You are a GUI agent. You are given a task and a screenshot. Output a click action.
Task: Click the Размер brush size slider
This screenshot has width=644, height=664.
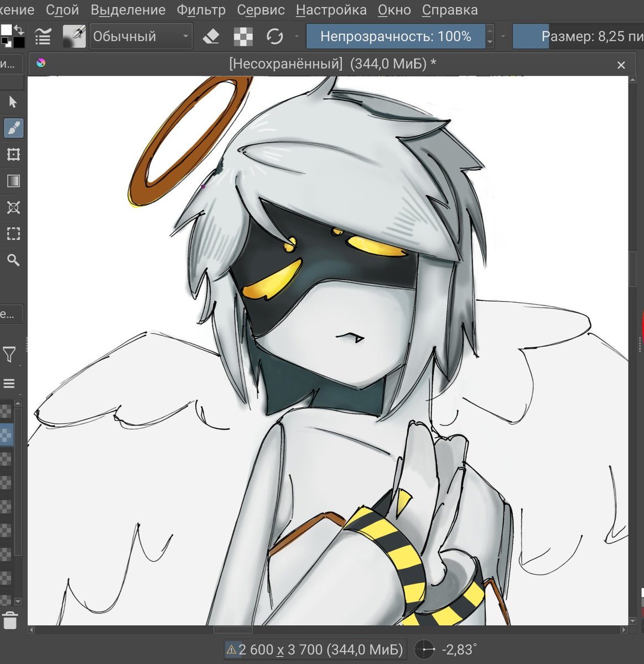point(578,37)
